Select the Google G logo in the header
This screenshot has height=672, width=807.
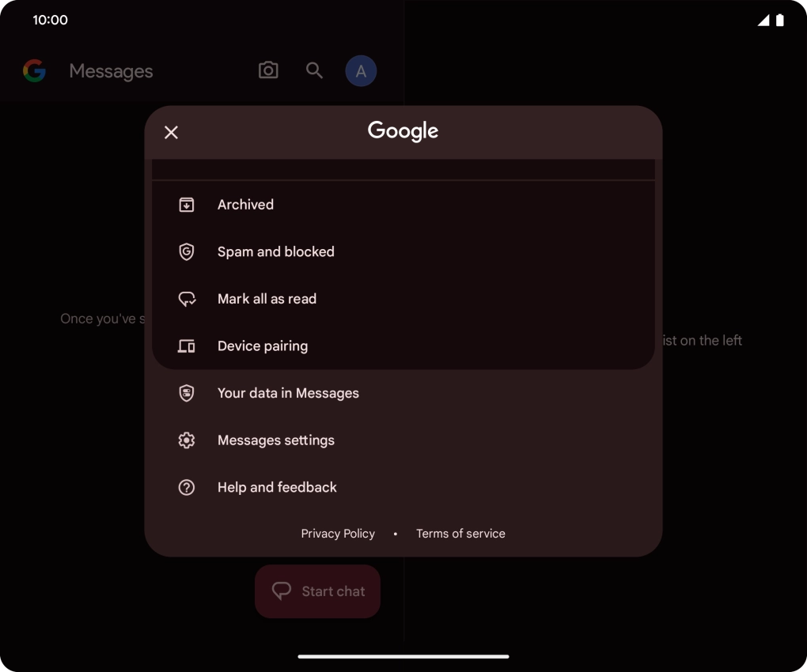click(x=34, y=70)
